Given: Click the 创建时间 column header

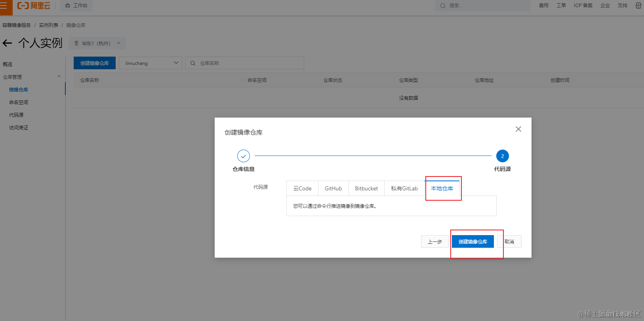Looking at the screenshot, I should (560, 80).
